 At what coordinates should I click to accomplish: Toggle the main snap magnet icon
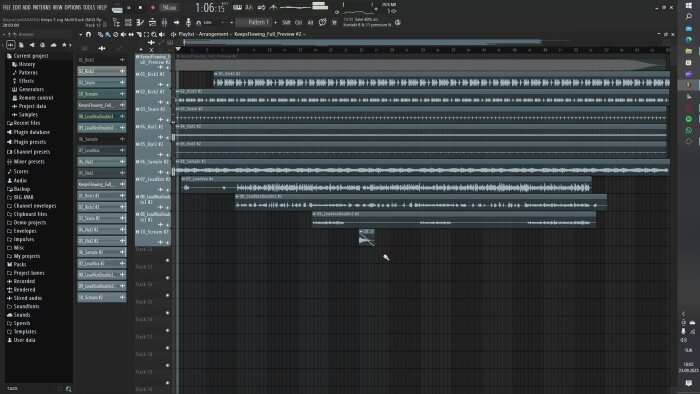199,23
